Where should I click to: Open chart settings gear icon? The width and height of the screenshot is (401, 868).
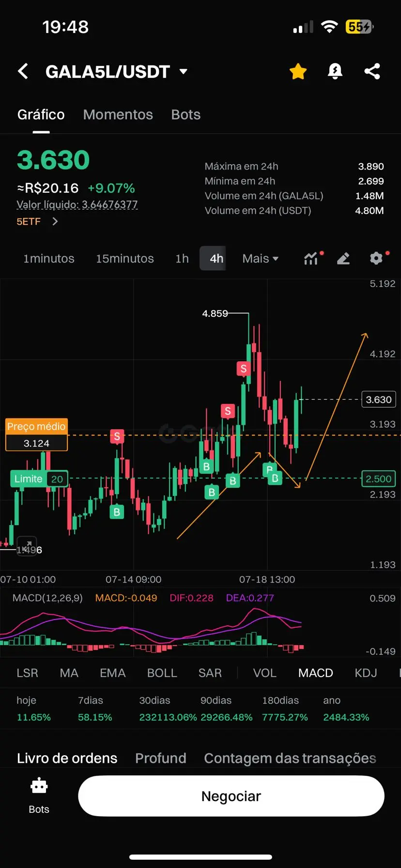point(376,258)
